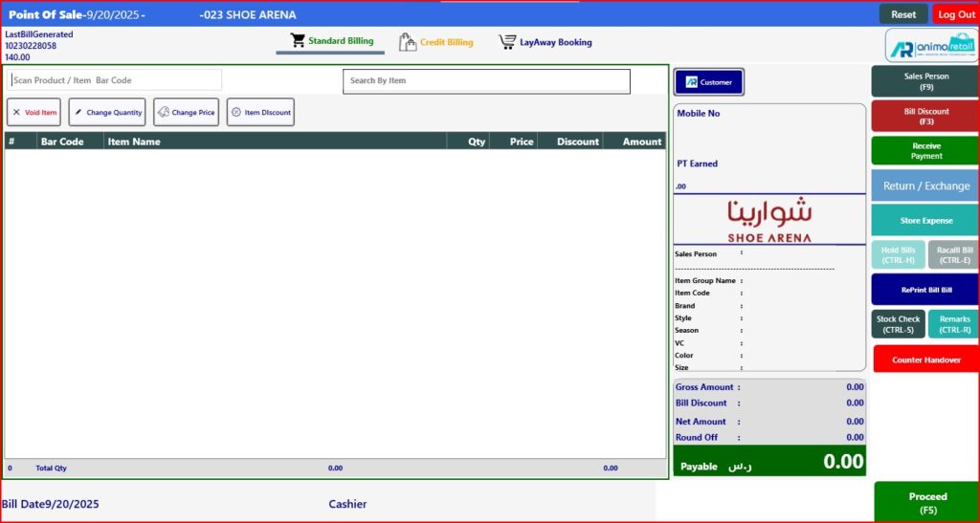Click Counter Handover
980x523 pixels.
(x=925, y=360)
